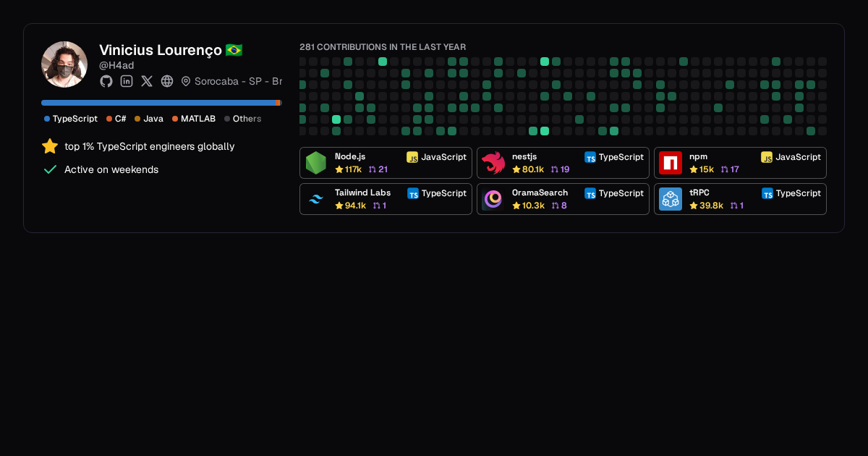This screenshot has height=456, width=868.
Task: Click the Java legend label
Action: coord(153,119)
